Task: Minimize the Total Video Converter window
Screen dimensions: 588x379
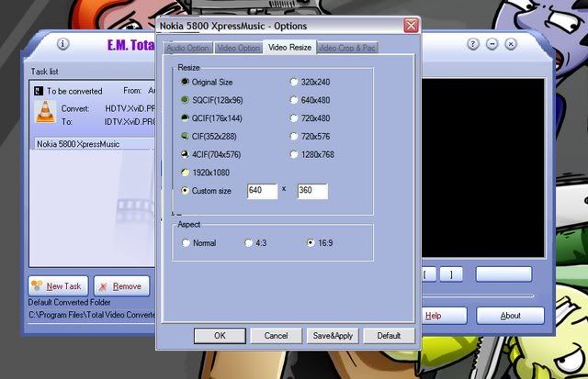Action: (492, 43)
